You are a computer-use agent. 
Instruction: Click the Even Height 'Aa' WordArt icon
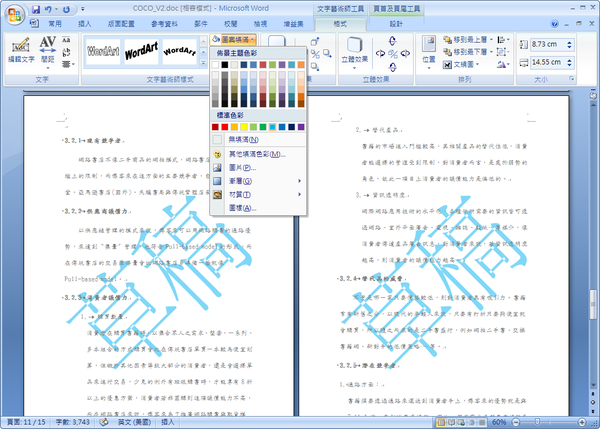click(66, 40)
